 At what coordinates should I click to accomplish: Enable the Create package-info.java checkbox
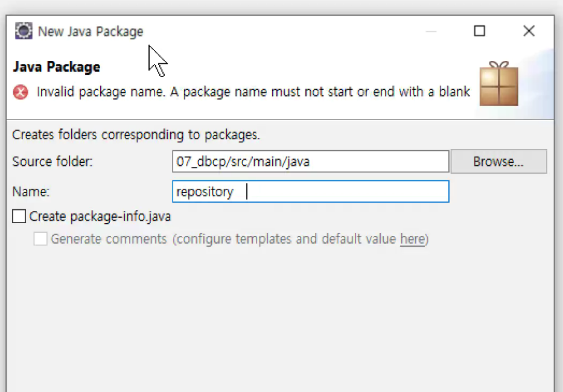[x=19, y=217]
